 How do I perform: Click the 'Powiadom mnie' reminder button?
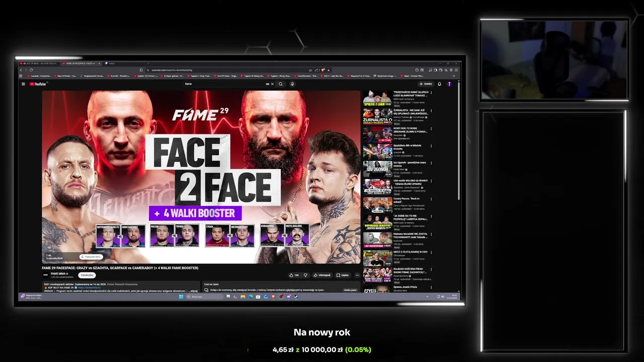91,257
